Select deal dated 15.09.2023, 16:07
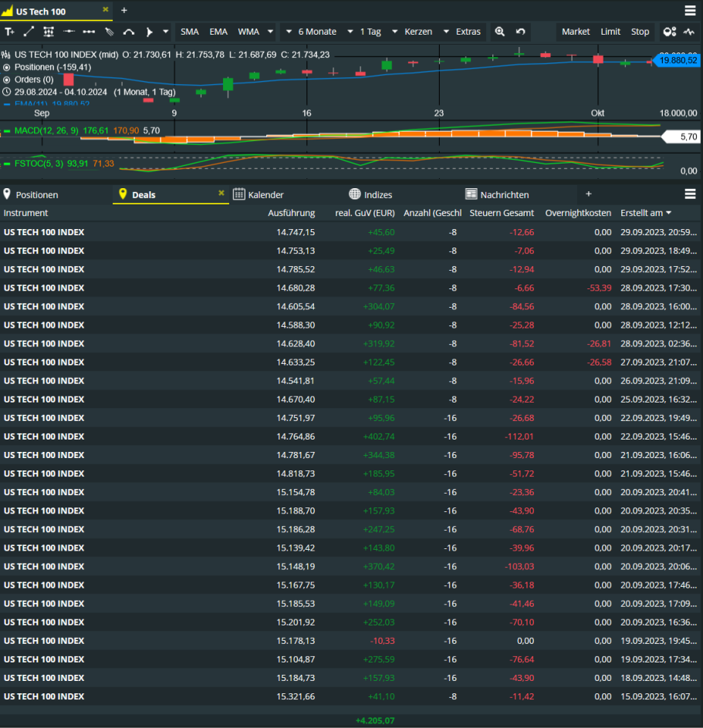The width and height of the screenshot is (703, 728). (x=351, y=696)
